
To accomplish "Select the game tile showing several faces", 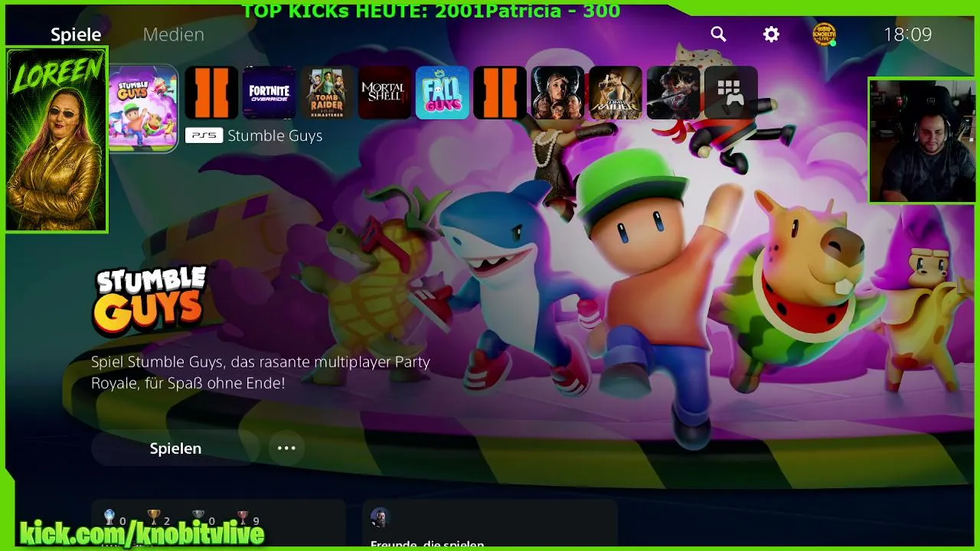I will click(x=558, y=93).
